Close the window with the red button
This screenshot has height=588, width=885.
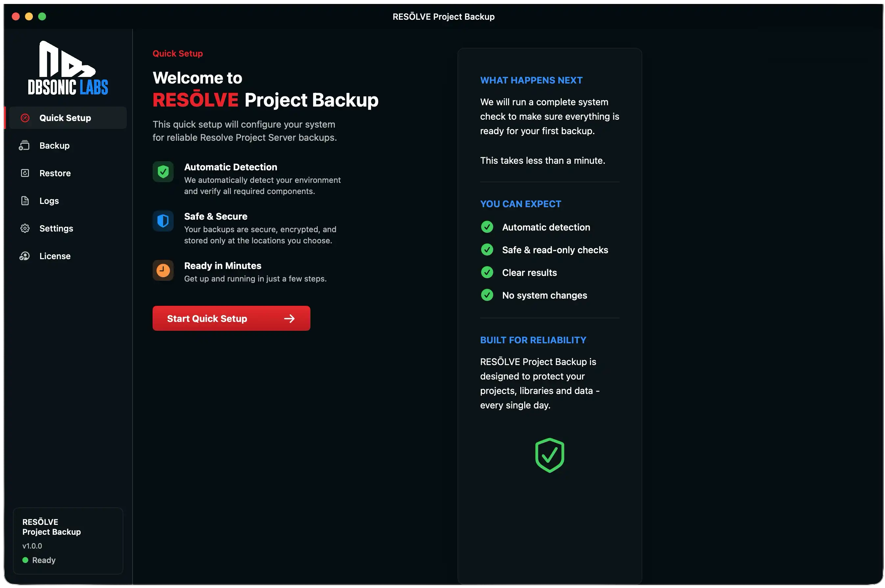pyautogui.click(x=16, y=16)
